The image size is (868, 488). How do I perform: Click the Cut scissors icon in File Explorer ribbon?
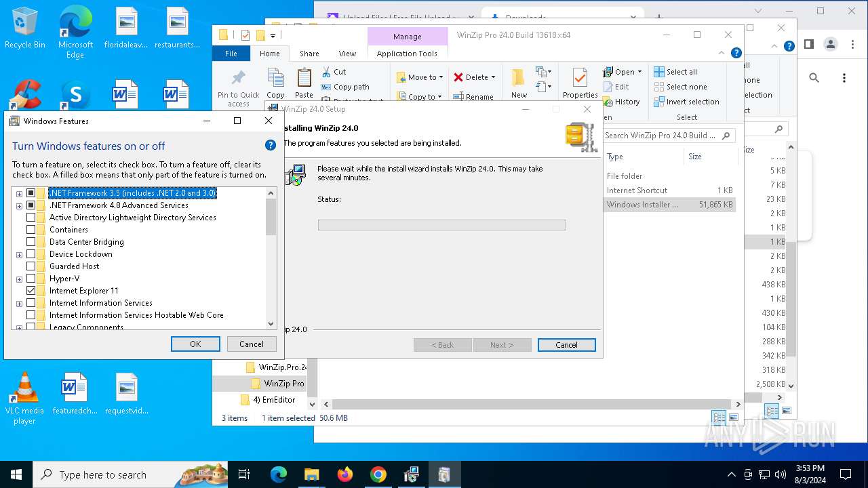[326, 71]
